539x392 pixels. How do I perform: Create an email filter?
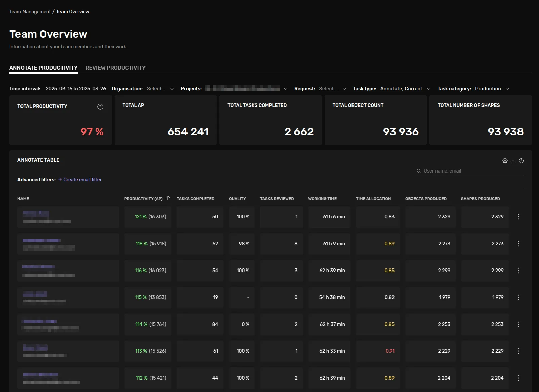(80, 180)
